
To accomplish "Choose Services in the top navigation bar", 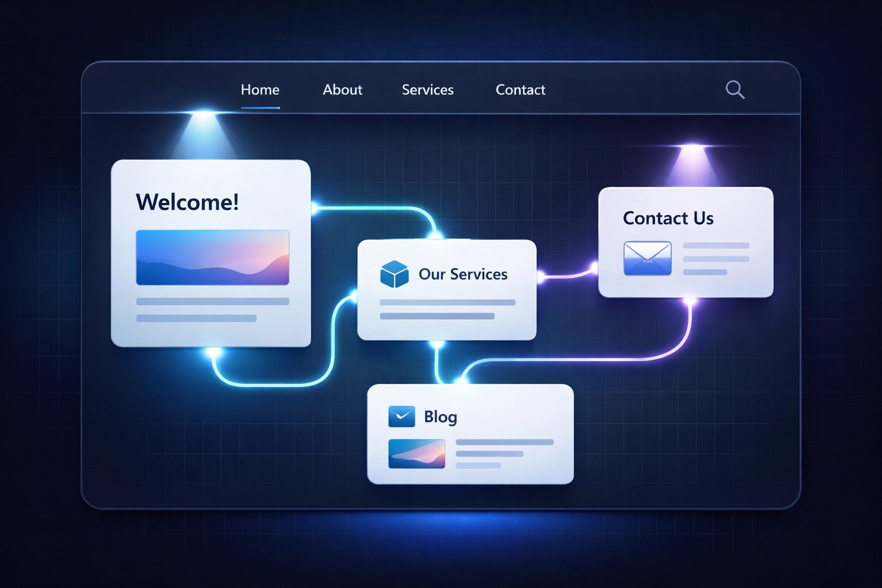I will (x=427, y=90).
